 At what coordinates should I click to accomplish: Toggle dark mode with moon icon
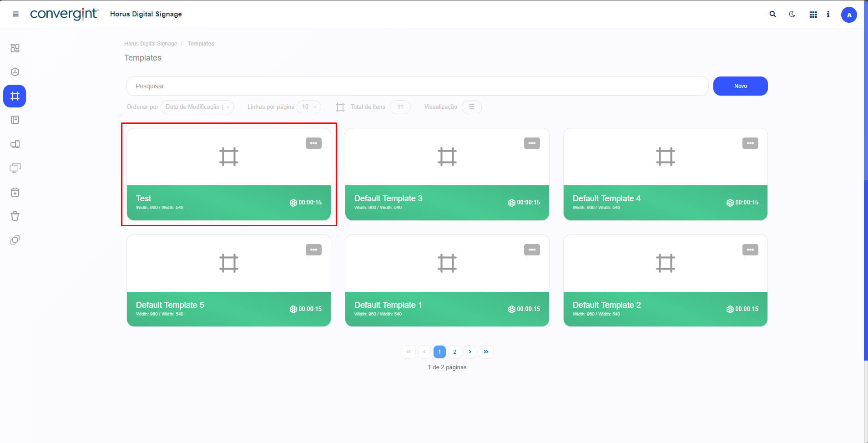click(x=792, y=14)
